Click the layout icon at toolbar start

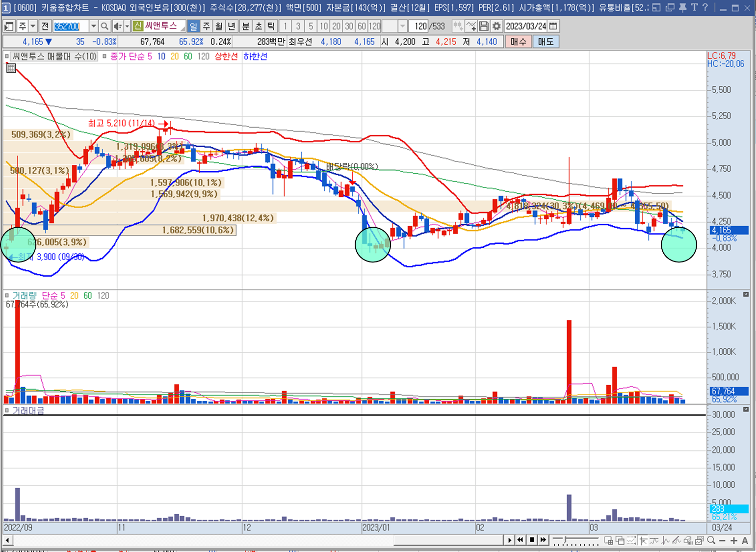[x=9, y=26]
